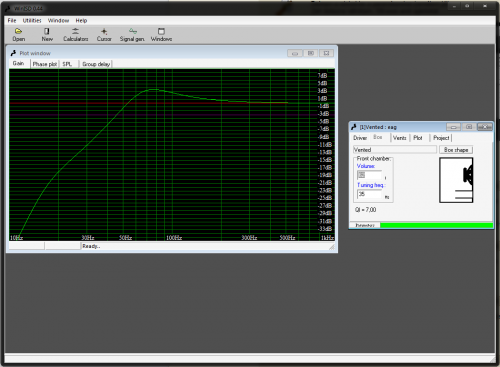Viewport: 500px width, 367px height.
Task: Select the Project tab in project window
Action: 441,138
